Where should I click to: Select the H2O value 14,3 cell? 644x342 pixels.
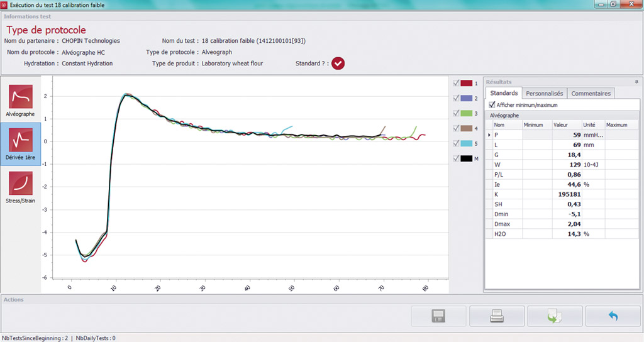(x=567, y=234)
